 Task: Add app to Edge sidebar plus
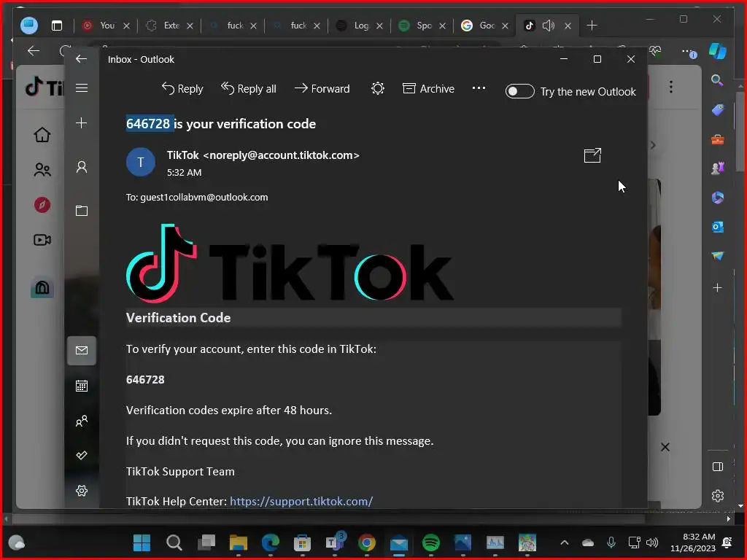point(718,287)
